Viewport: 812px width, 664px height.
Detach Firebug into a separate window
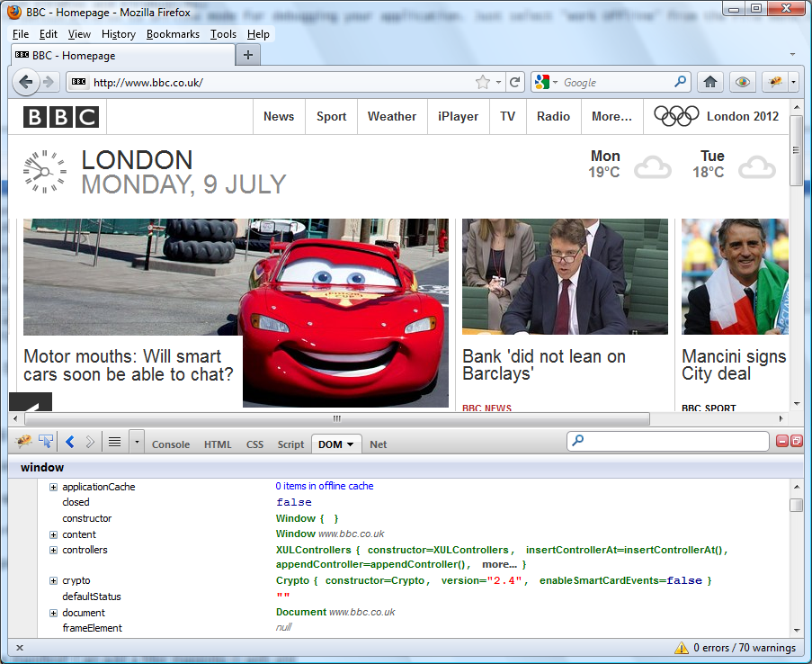click(x=797, y=441)
